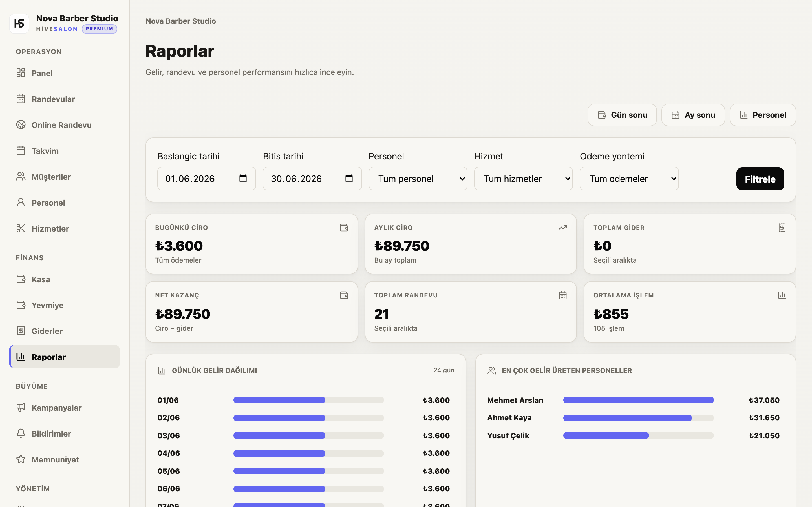Click calendar icon on Toplam Randevu card
Image resolution: width=812 pixels, height=507 pixels.
(563, 295)
